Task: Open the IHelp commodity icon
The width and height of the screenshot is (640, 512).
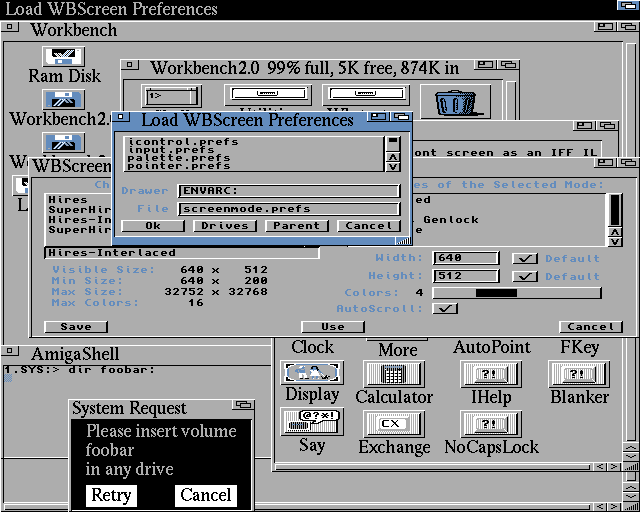Action: coord(491,373)
